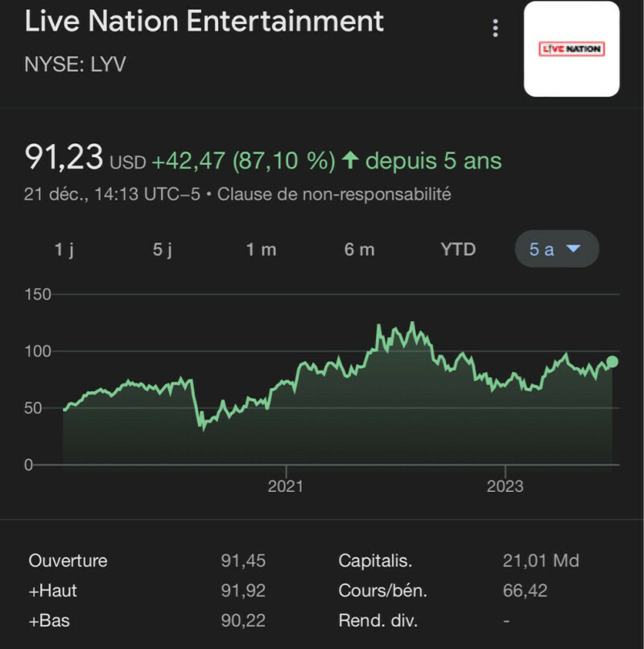Expand the 5 a range dropdown
The image size is (644, 649).
pyautogui.click(x=556, y=250)
